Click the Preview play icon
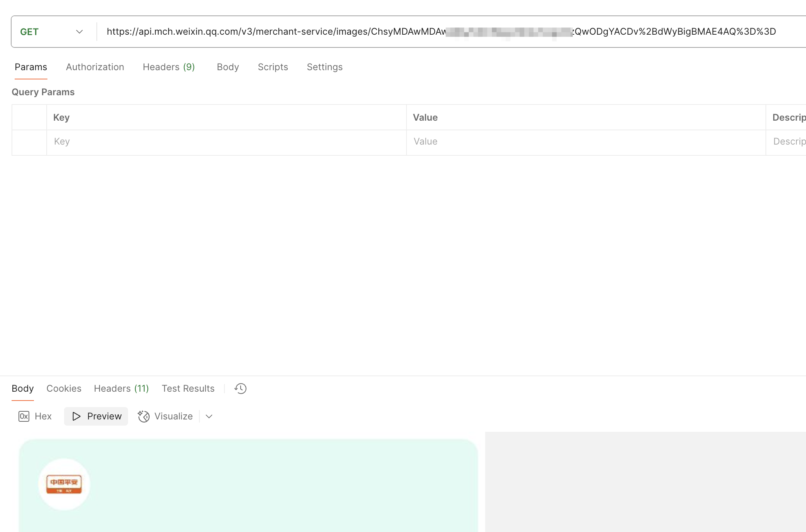 [x=76, y=416]
